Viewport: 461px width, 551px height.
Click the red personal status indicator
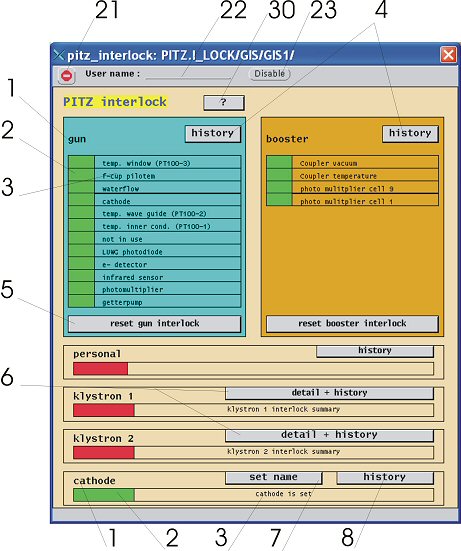tap(100, 369)
